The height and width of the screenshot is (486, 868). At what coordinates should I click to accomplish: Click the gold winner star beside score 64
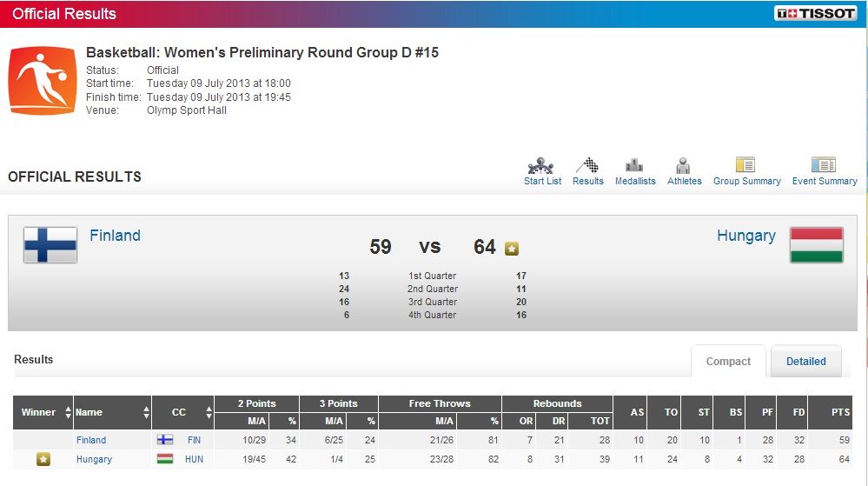512,249
